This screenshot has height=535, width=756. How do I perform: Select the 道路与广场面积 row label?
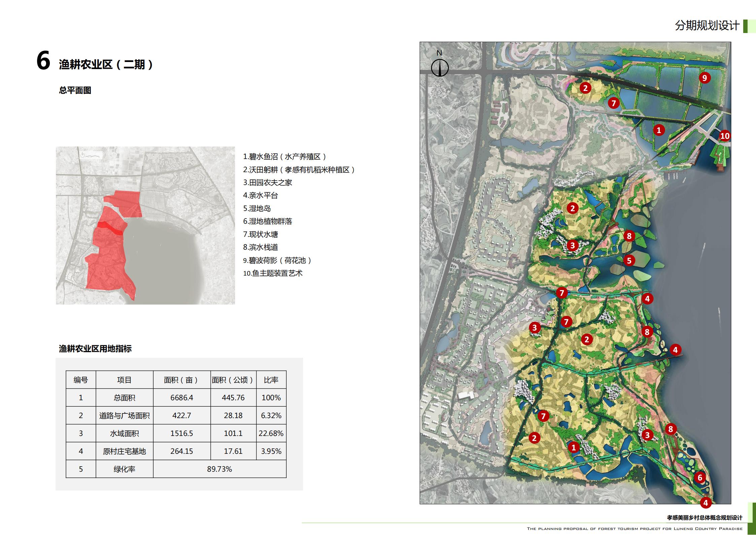124,416
